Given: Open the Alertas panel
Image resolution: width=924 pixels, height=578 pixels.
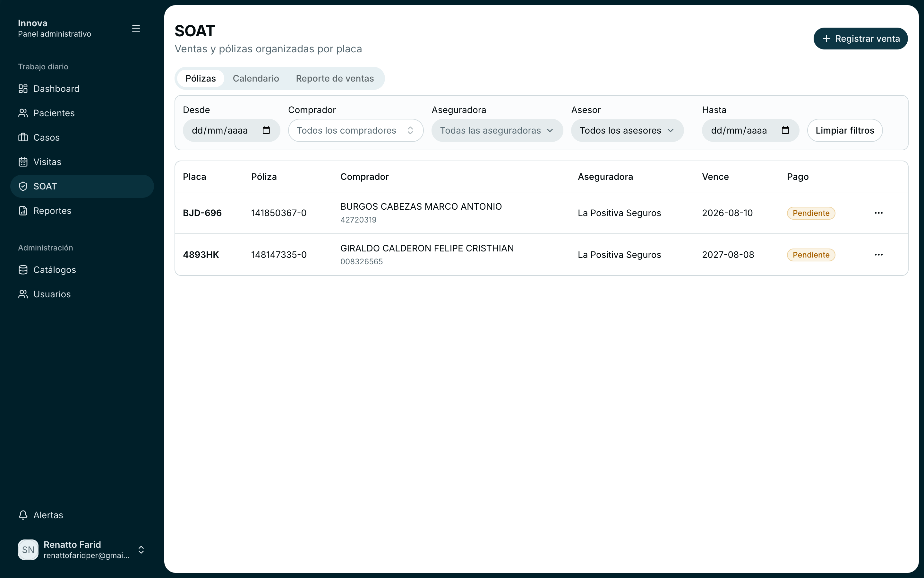Looking at the screenshot, I should point(82,515).
